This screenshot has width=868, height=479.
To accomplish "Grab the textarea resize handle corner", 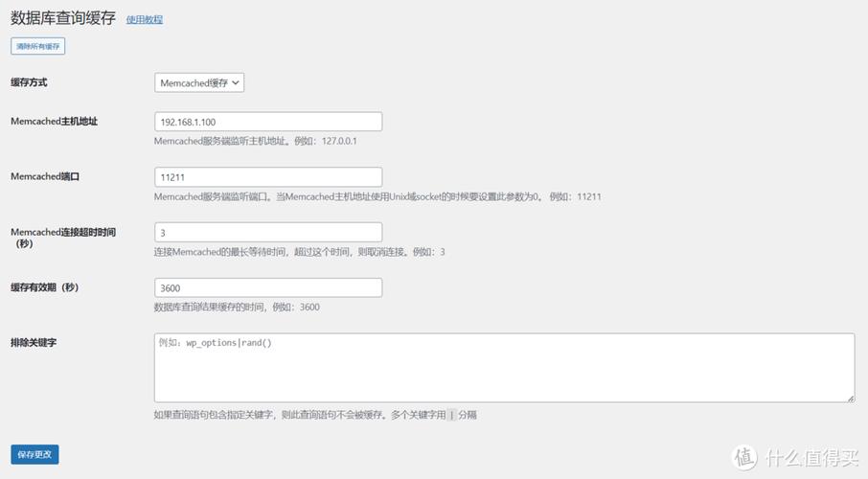I will pyautogui.click(x=850, y=398).
